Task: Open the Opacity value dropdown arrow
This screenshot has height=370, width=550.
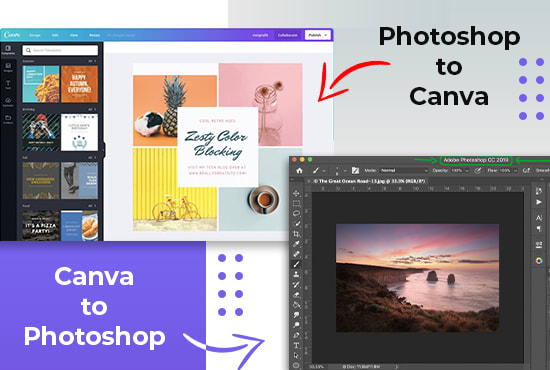Action: (467, 171)
